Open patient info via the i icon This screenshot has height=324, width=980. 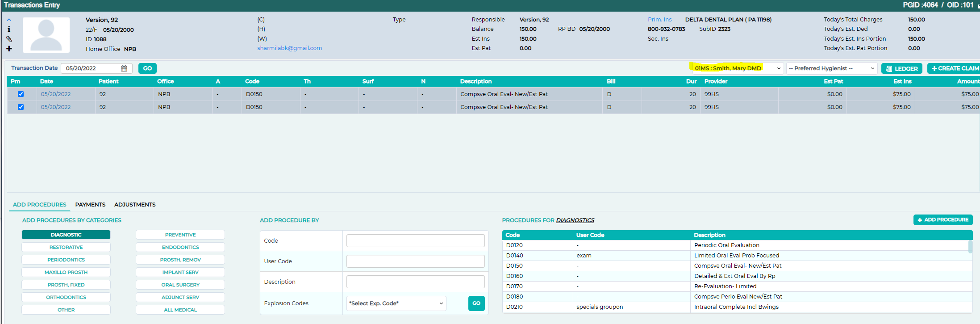coord(9,29)
